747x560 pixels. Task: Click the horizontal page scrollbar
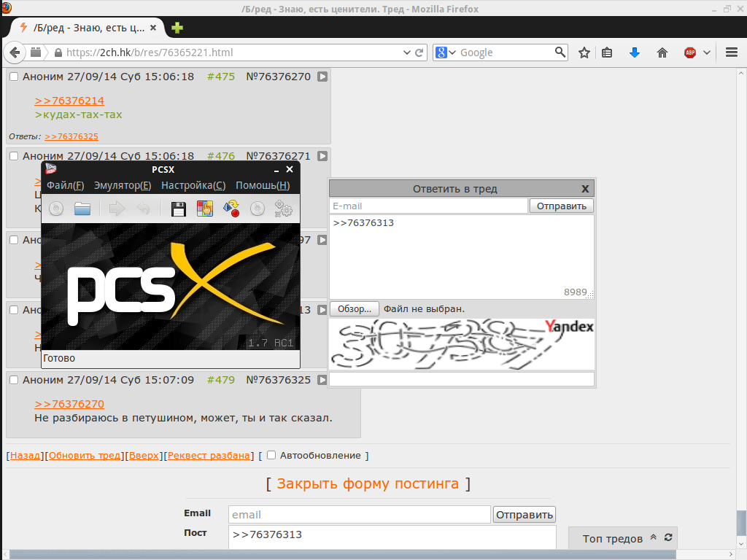pos(343,555)
